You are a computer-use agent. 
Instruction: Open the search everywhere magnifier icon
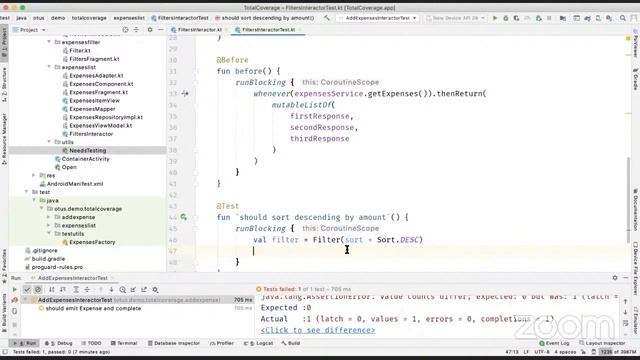click(622, 18)
